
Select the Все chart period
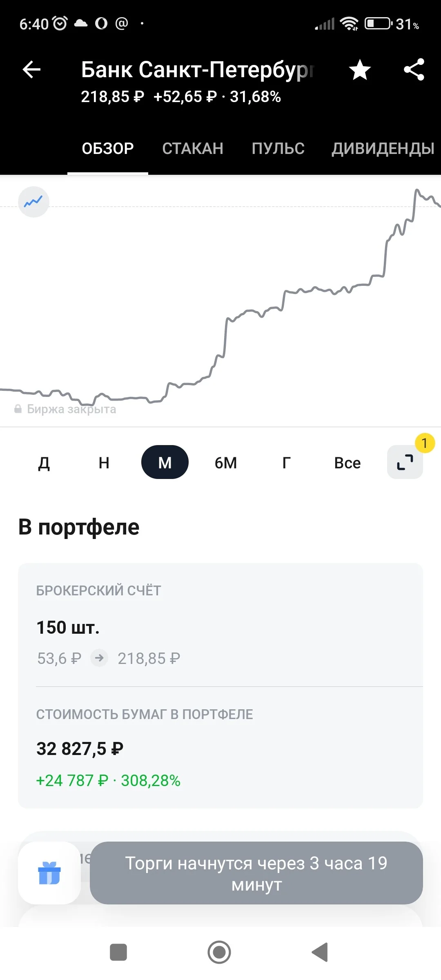347,463
